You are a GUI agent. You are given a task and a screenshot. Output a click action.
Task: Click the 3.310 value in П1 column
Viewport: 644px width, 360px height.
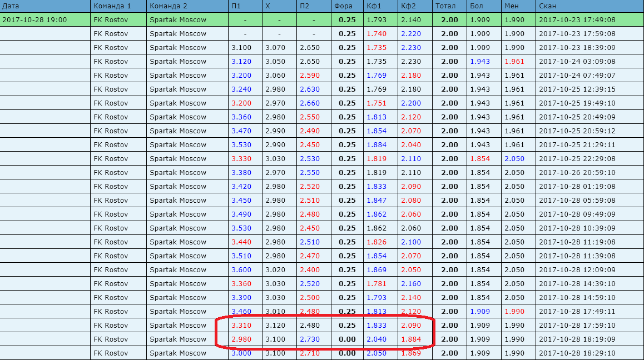(241, 326)
